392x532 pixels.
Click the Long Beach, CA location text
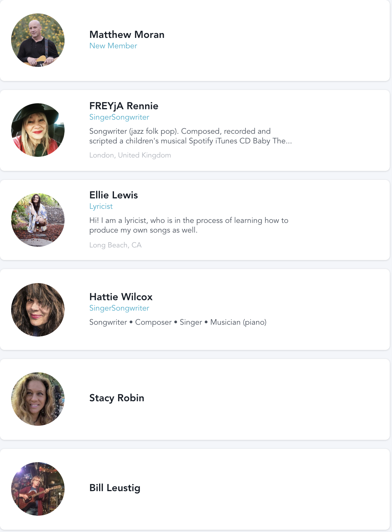[115, 245]
